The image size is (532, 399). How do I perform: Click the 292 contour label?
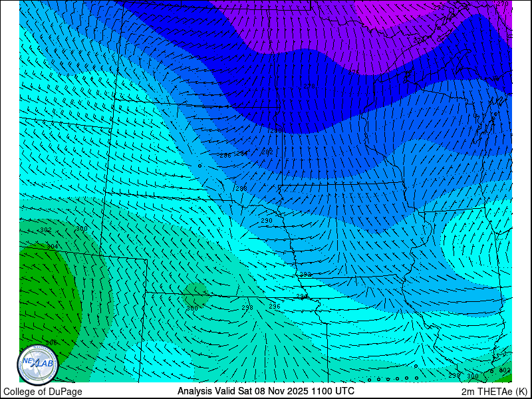click(305, 275)
